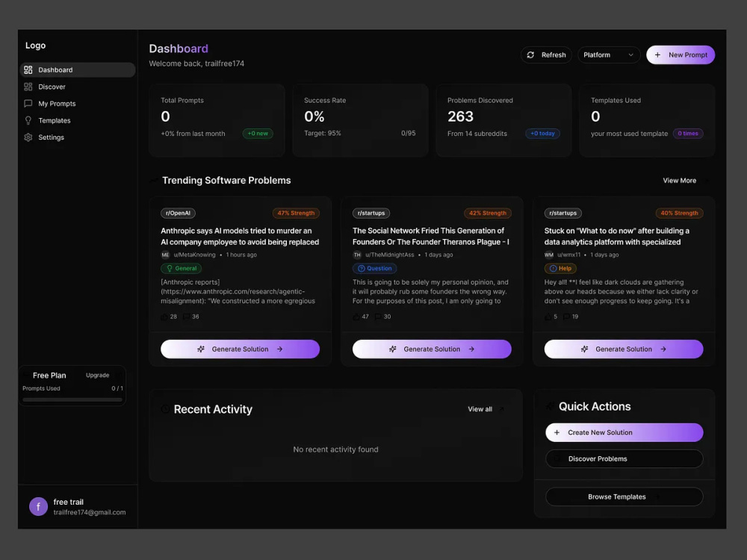Click the New Prompt button
The width and height of the screenshot is (747, 560).
[x=681, y=55]
